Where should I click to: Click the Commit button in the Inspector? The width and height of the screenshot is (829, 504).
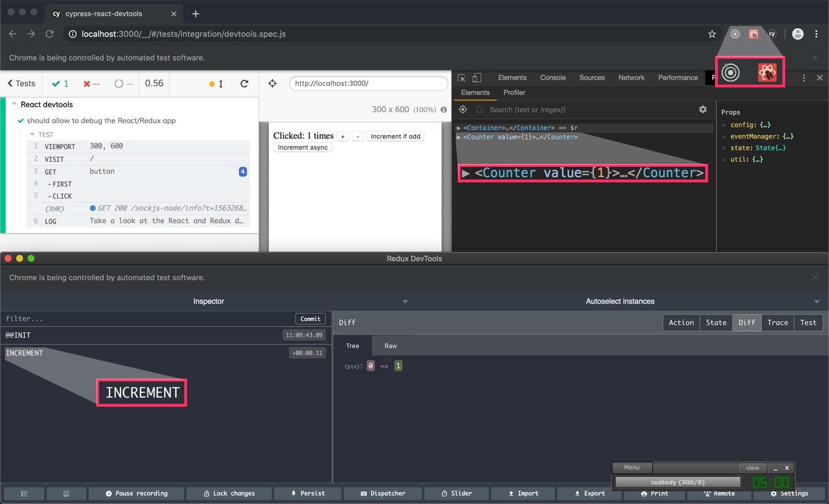[310, 318]
